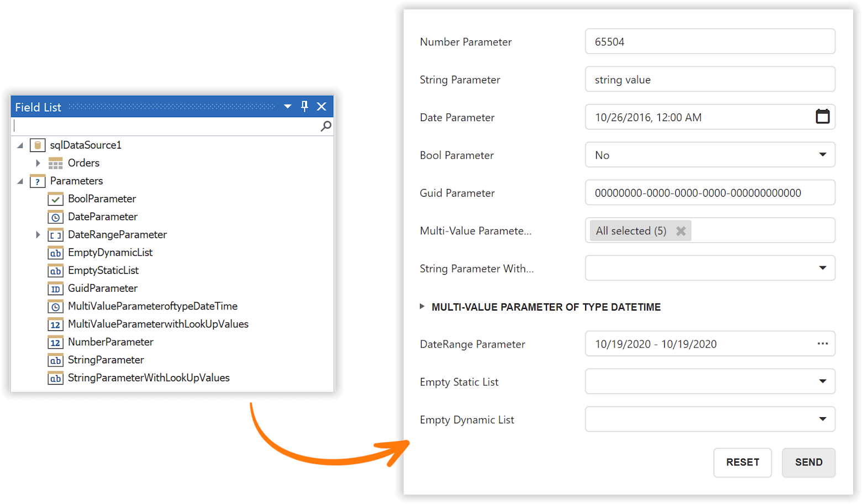
Task: Click the Orders table icon
Action: pos(55,162)
